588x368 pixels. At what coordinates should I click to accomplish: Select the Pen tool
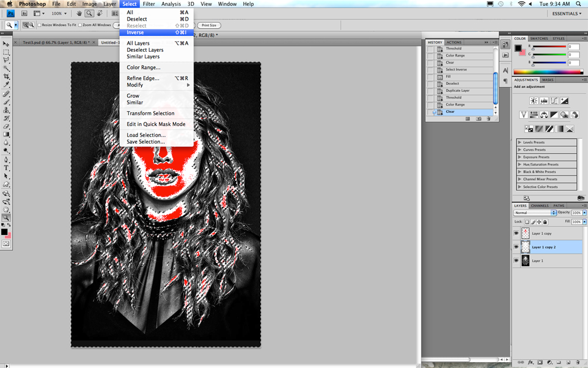tap(6, 160)
